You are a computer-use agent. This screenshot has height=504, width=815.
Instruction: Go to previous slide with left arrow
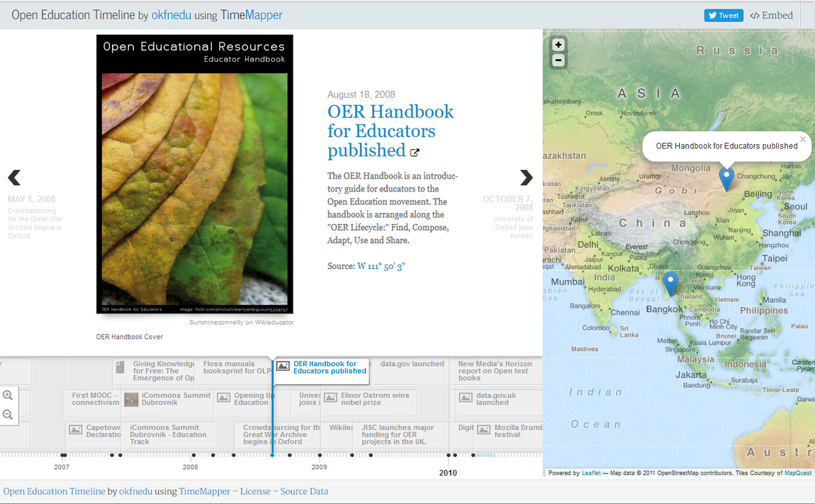[x=14, y=177]
